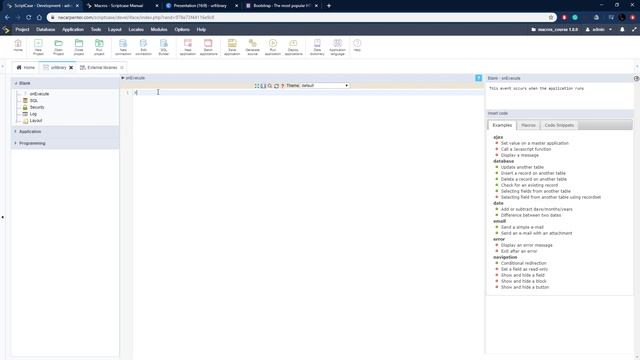
Task: Click the Run project toolbar icon
Action: (x=99, y=47)
